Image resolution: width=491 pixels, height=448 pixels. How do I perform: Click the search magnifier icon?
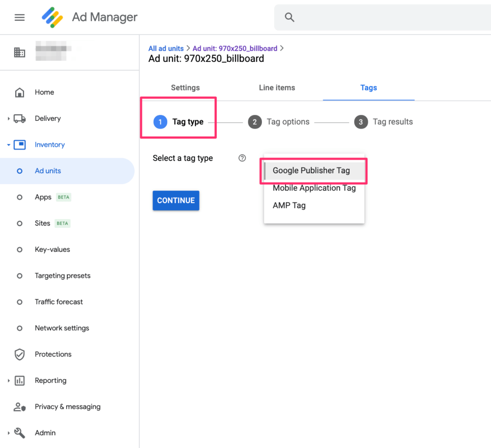click(x=290, y=17)
